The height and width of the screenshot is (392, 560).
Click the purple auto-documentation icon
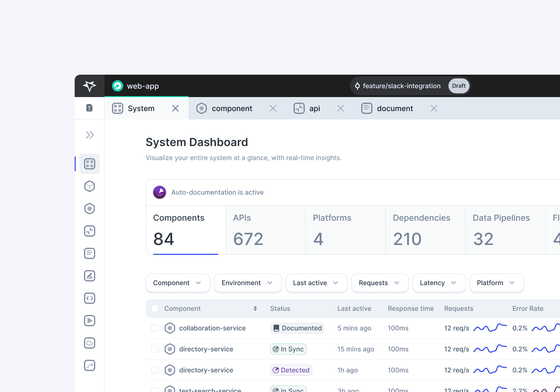point(160,192)
